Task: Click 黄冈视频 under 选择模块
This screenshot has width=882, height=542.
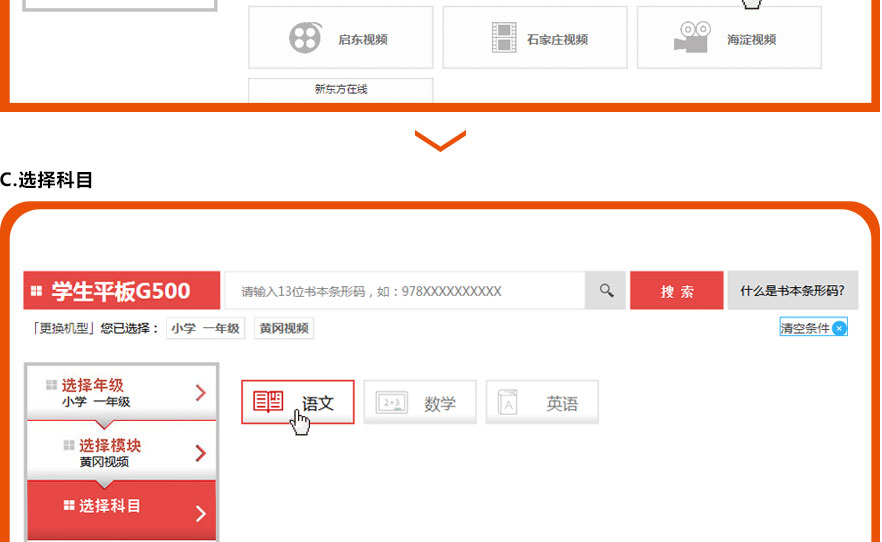Action: coord(105,462)
